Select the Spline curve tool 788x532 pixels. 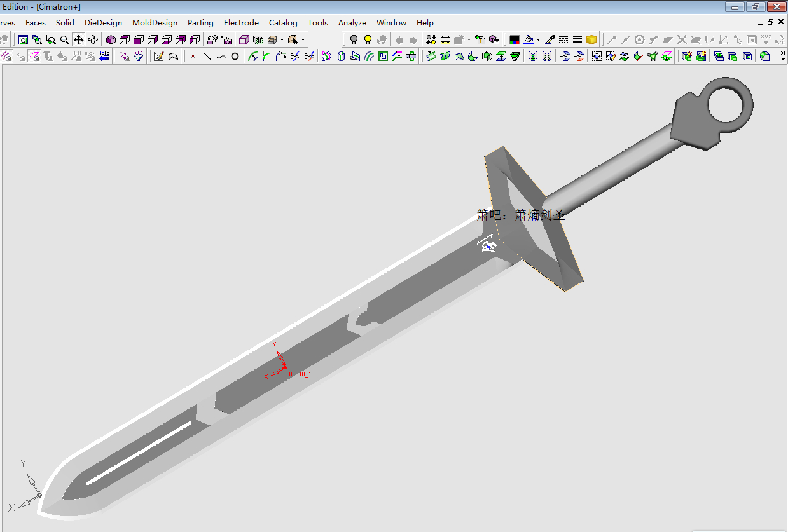tap(221, 56)
